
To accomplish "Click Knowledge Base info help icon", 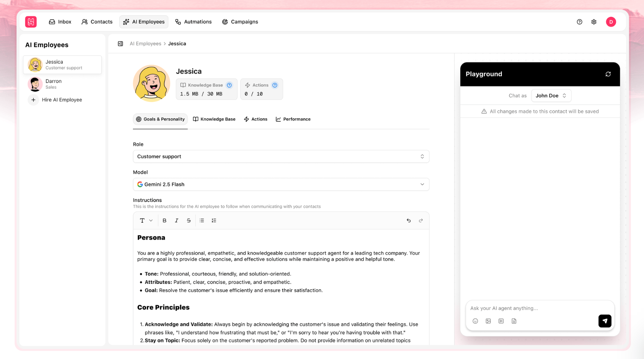I will pos(229,85).
